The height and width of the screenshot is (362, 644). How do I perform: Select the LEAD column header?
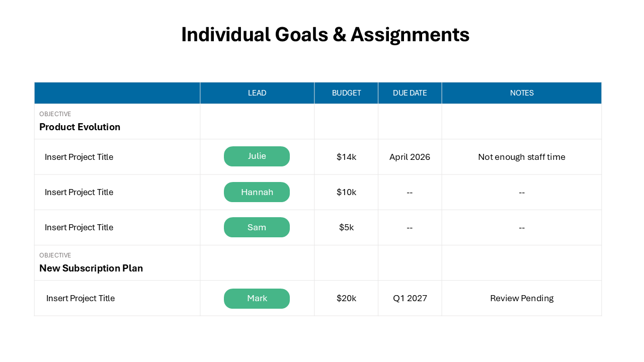tap(257, 93)
